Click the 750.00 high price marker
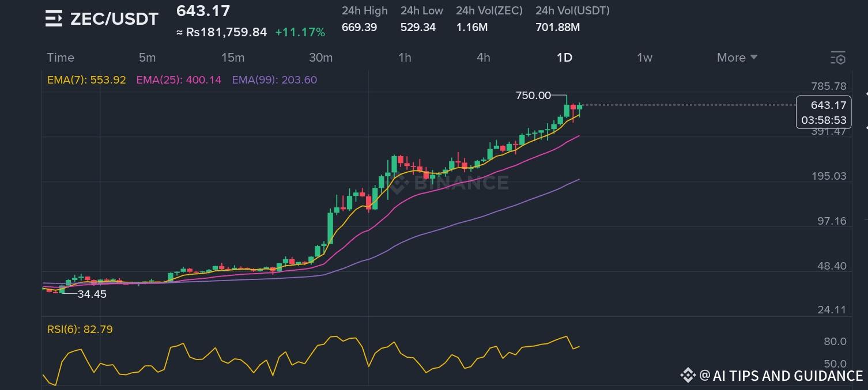Viewport: 868px width, 390px height. [x=533, y=96]
